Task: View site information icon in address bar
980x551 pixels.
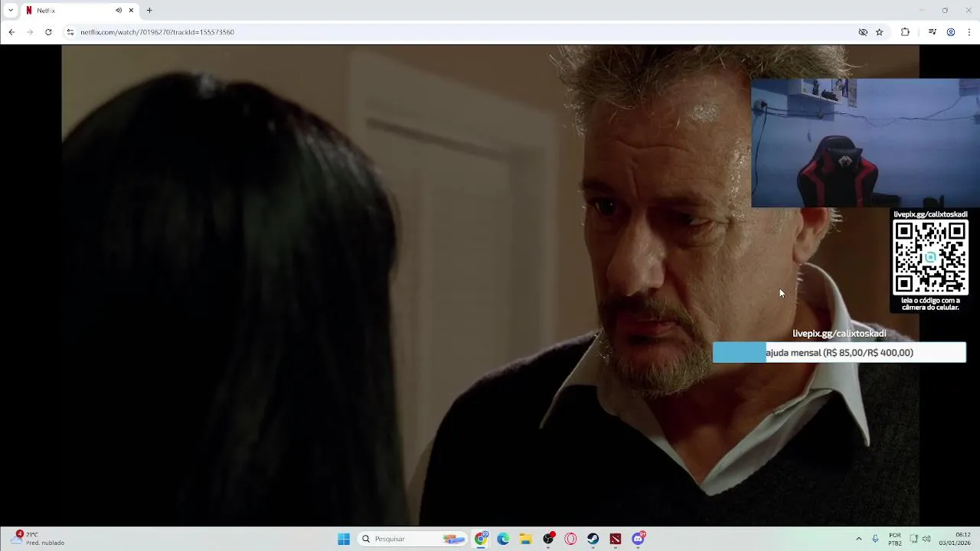Action: [70, 32]
